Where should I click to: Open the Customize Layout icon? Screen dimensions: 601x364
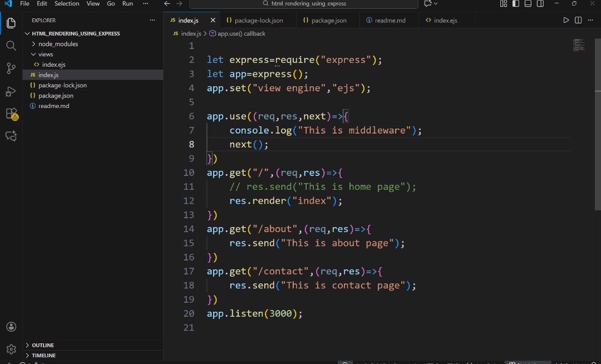tap(503, 3)
